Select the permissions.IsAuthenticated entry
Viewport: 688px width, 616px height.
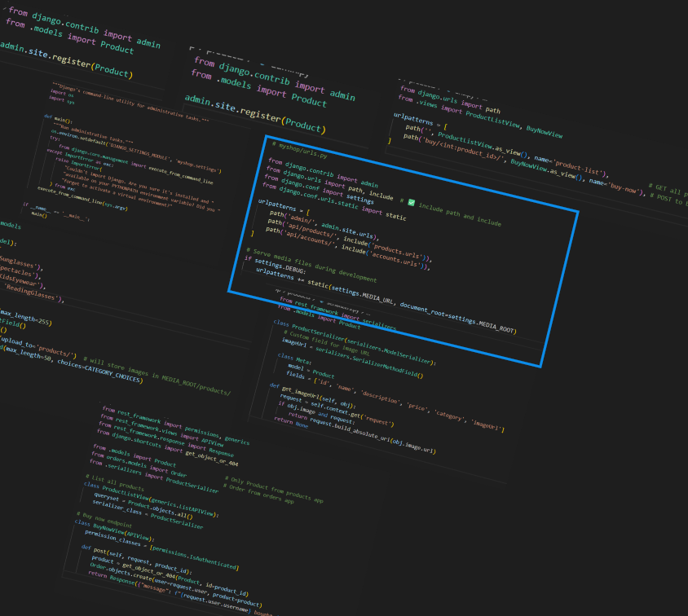(x=197, y=554)
